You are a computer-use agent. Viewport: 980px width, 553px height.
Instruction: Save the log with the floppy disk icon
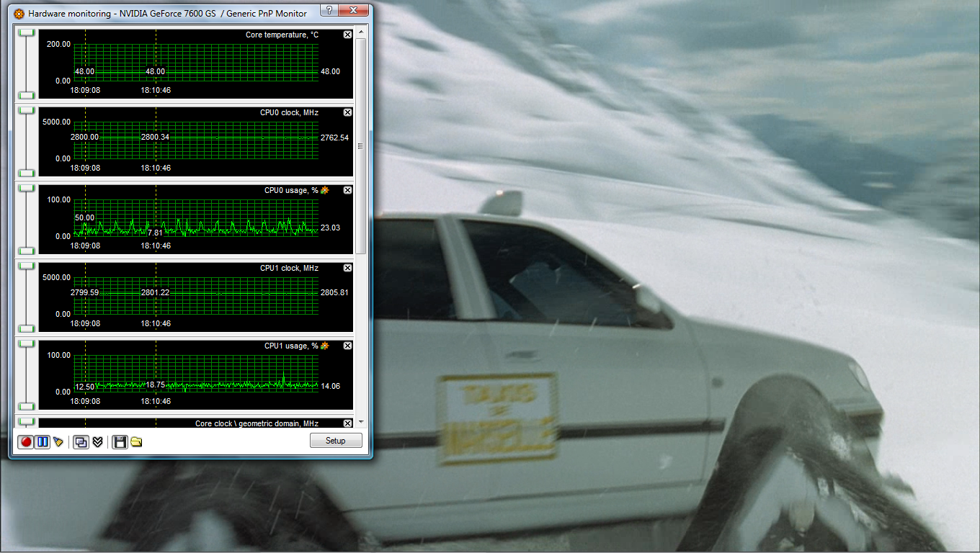(120, 441)
